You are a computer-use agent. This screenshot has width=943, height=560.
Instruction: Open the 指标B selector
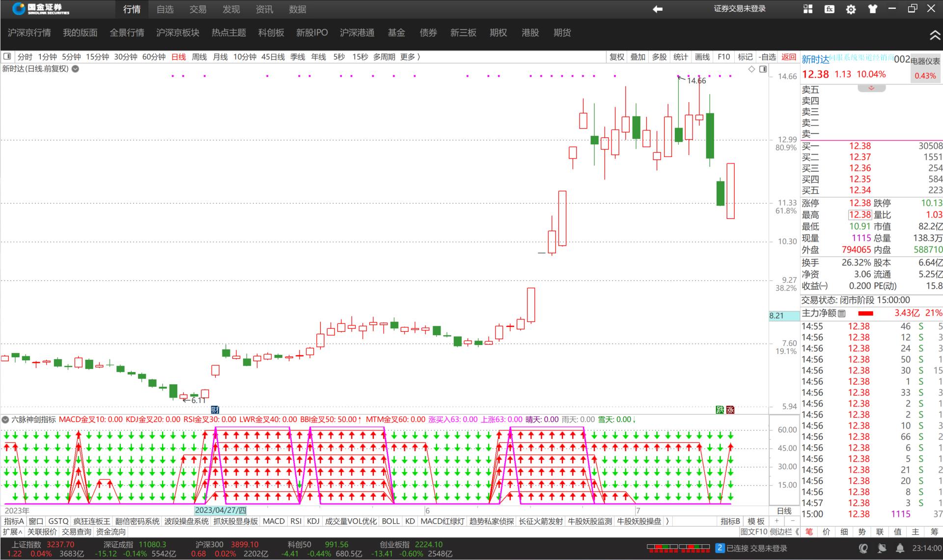[730, 521]
